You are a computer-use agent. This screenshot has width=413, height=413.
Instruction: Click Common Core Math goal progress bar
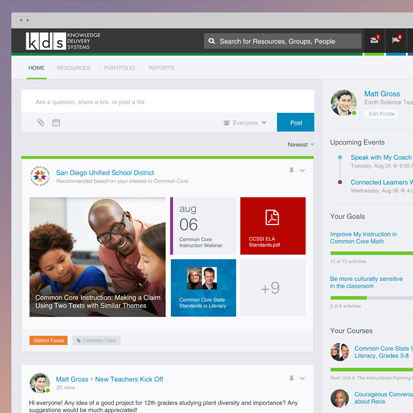tap(372, 253)
